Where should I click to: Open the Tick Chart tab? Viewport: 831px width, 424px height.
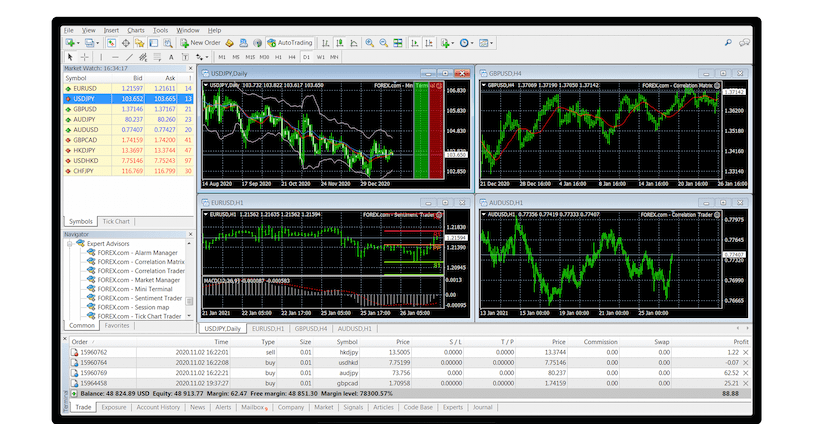[116, 221]
